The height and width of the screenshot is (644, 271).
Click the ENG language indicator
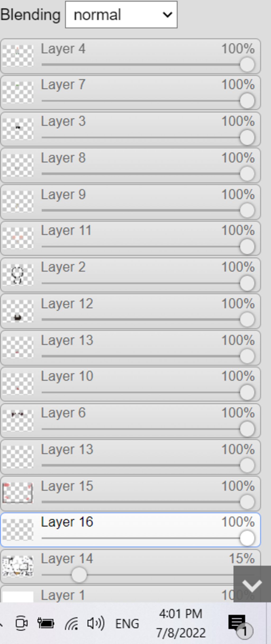[127, 624]
